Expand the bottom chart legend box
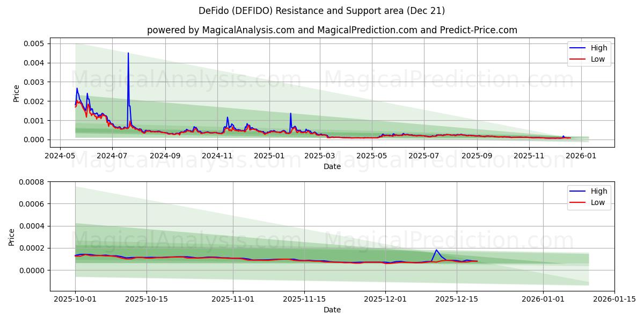This screenshot has height=322, width=644. click(x=589, y=196)
